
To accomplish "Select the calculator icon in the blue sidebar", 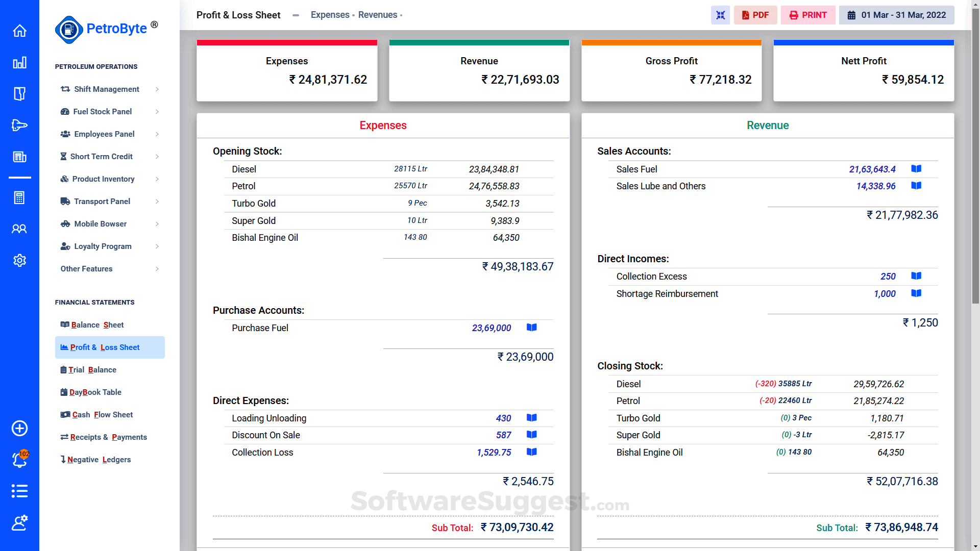I will 19,198.
